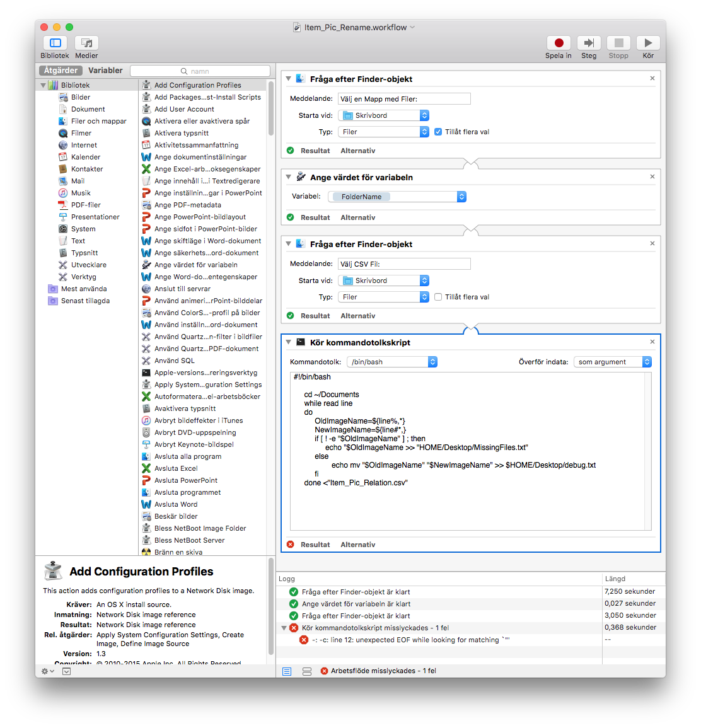Open Alternativ of Välj CSV Fil action
The image size is (701, 728).
[358, 316]
